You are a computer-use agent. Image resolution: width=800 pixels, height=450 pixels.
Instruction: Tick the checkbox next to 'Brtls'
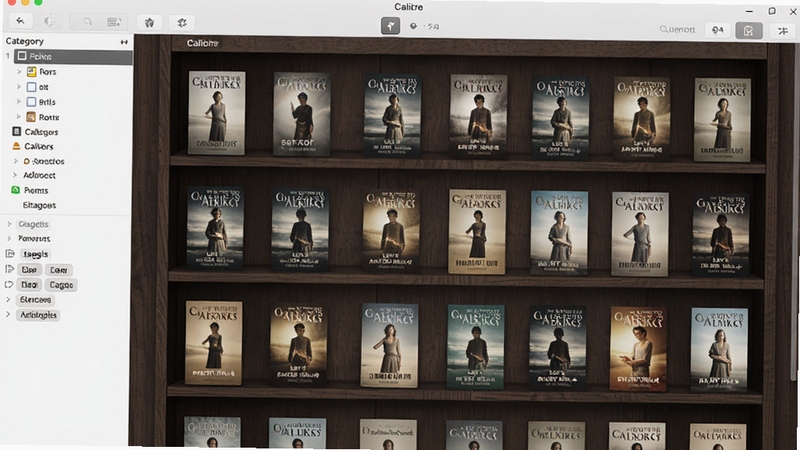pyautogui.click(x=32, y=102)
